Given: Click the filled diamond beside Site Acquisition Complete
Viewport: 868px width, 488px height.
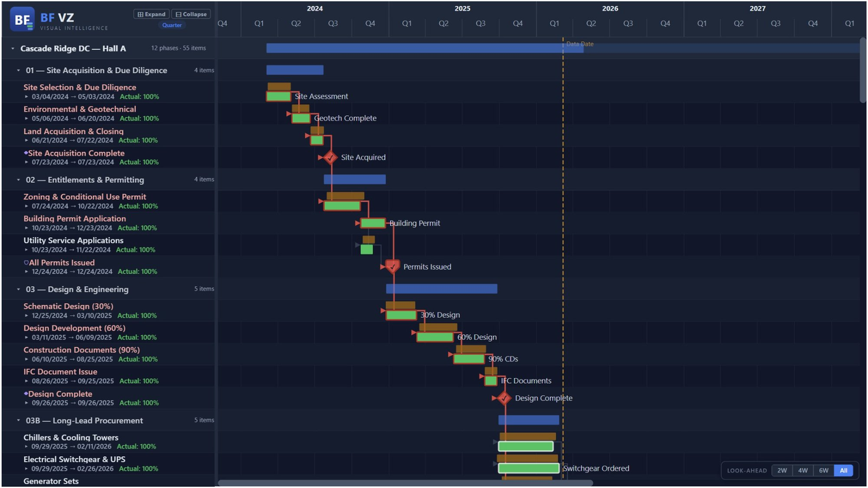Looking at the screenshot, I should click(24, 153).
